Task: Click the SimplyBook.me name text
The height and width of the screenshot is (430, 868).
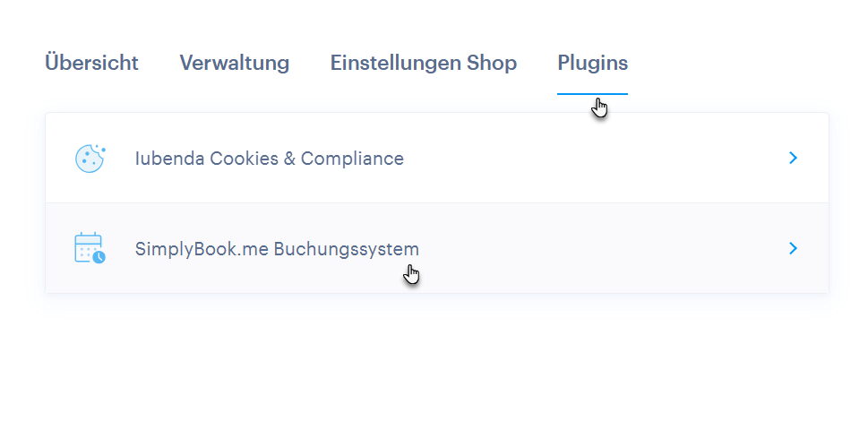Action: [202, 249]
